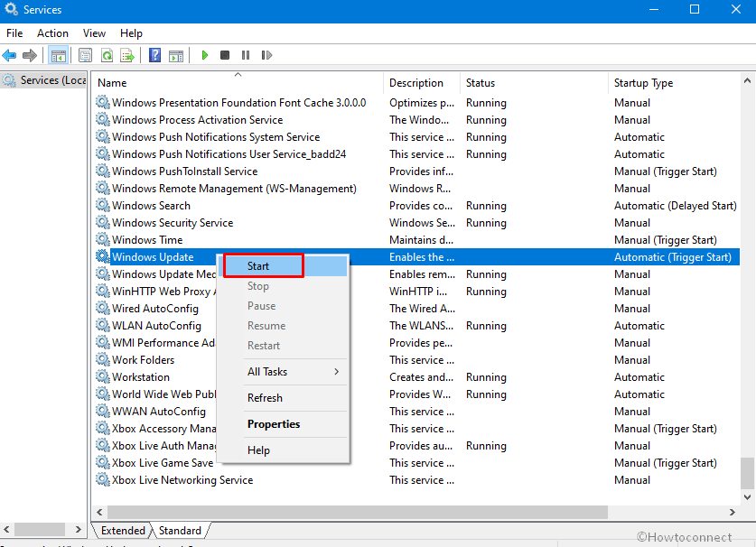The height and width of the screenshot is (547, 756).
Task: Click gear icon beside Xbox Live Networking Service
Action: click(x=102, y=479)
